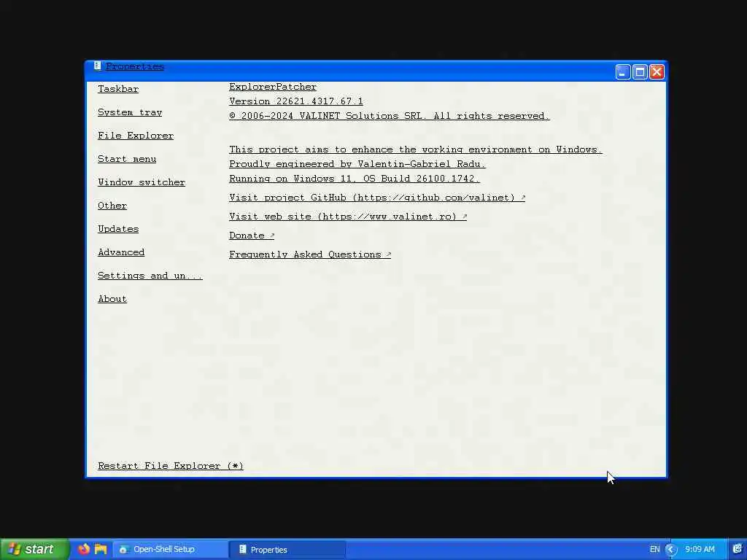This screenshot has width=747, height=560.
Task: Select the About section
Action: click(x=112, y=299)
